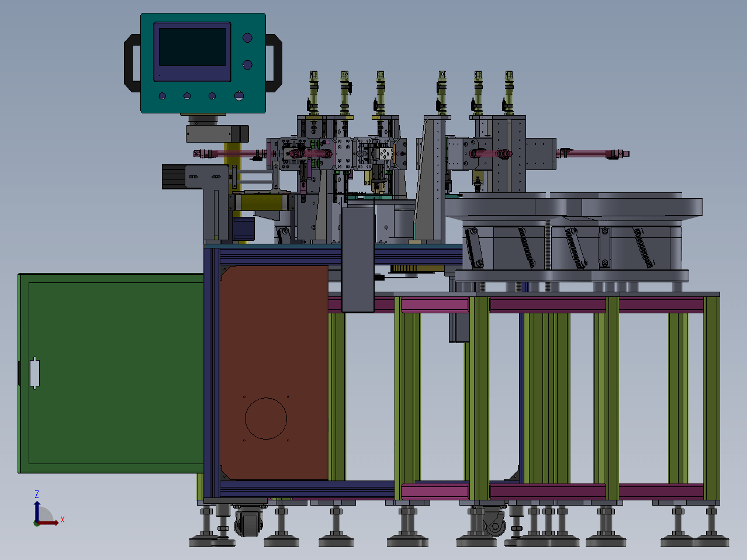Select the rightmost horizontal pneumatic cylinder
Screen dimensions: 747x560
593,154
